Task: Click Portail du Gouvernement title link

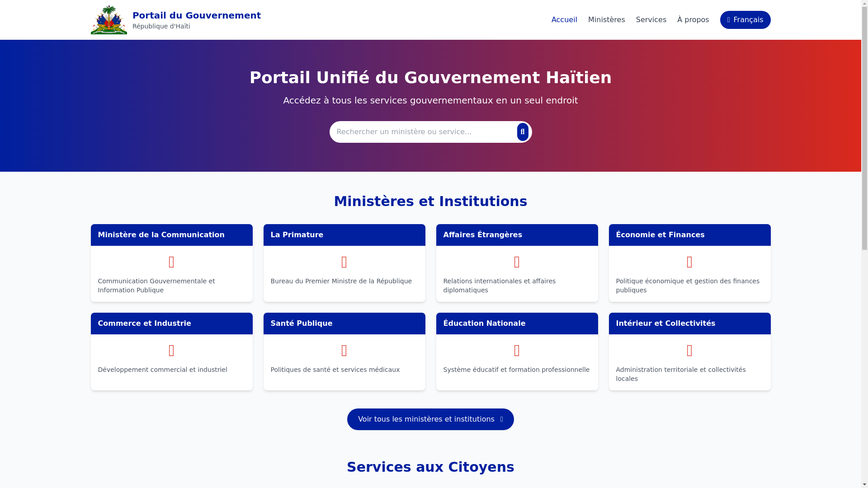Action: [197, 15]
